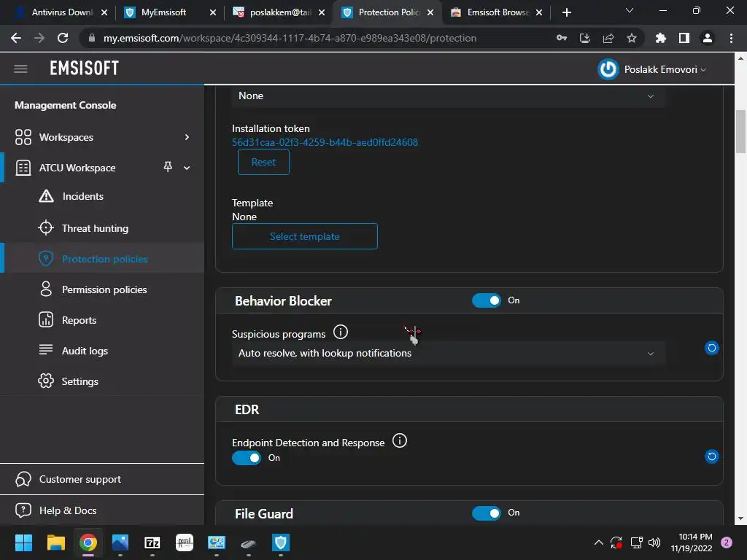Click the Reports chart icon

(x=46, y=320)
